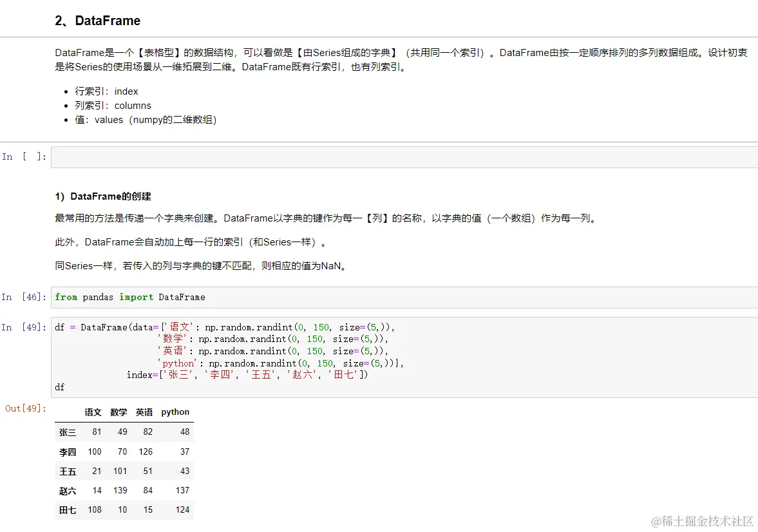
Task: Click the 'In [49]:' prompt label
Action: pyautogui.click(x=24, y=327)
